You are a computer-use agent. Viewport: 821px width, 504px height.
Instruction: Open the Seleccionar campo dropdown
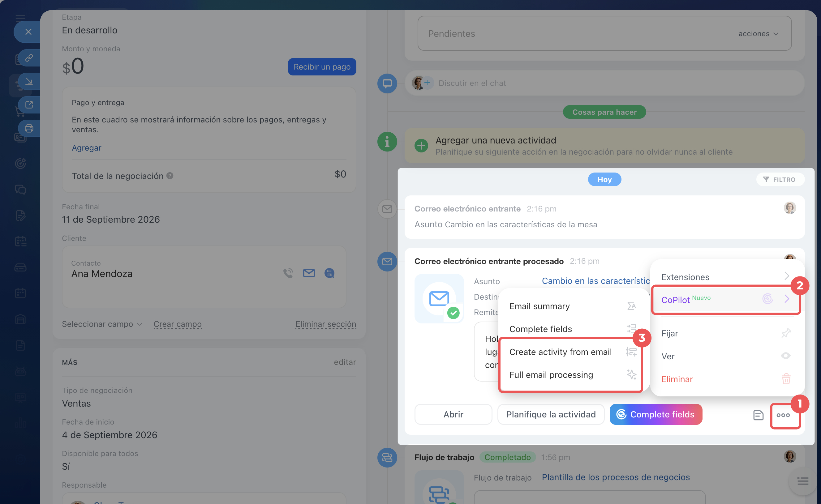(x=102, y=324)
